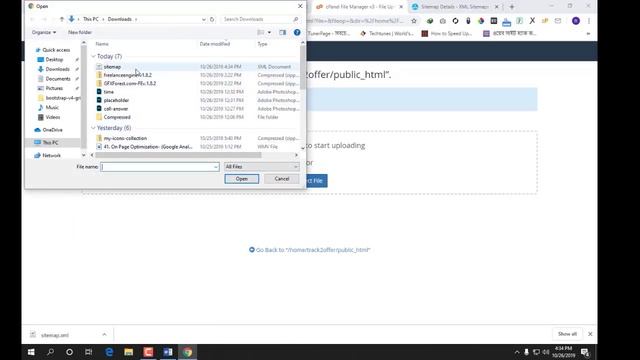Click the taskbar search icon
Viewport: 640px width, 360px height.
coord(50,352)
